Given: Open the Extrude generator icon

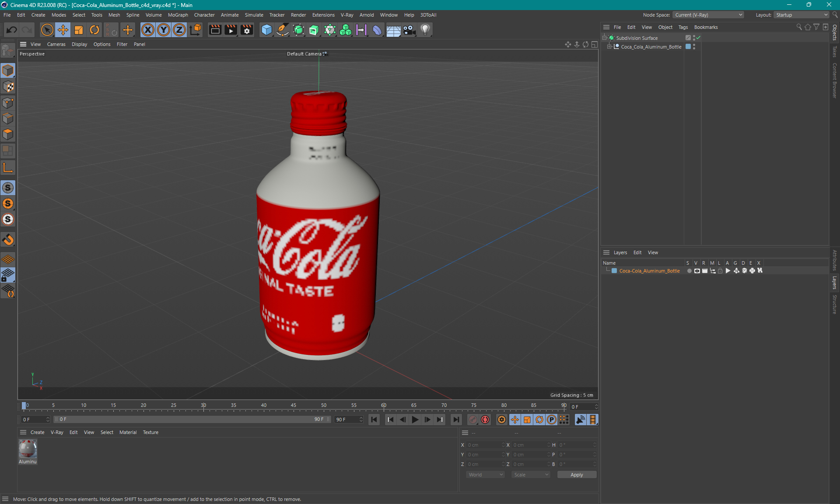Looking at the screenshot, I should point(314,30).
